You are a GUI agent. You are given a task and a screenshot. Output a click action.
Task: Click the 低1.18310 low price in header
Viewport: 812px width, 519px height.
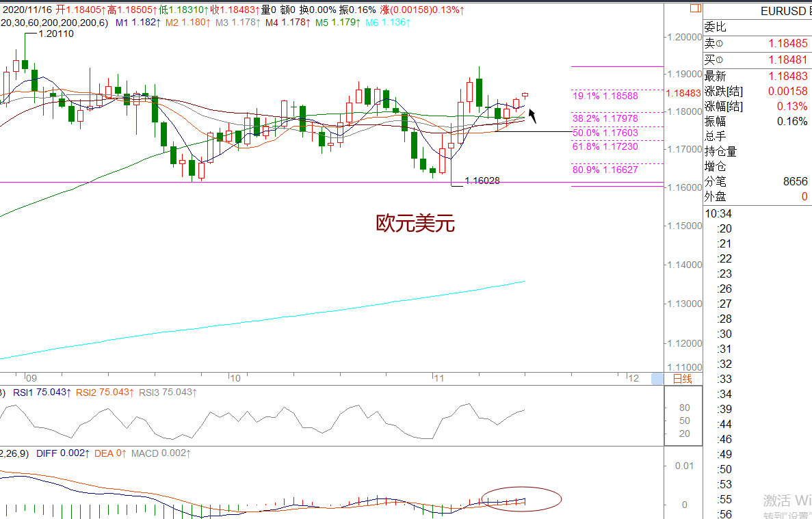(184, 10)
